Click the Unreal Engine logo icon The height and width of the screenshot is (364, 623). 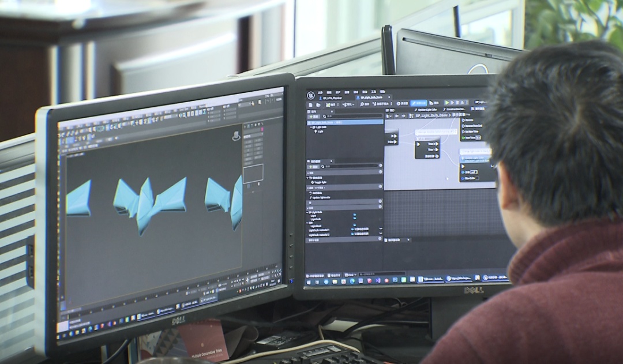[311, 95]
